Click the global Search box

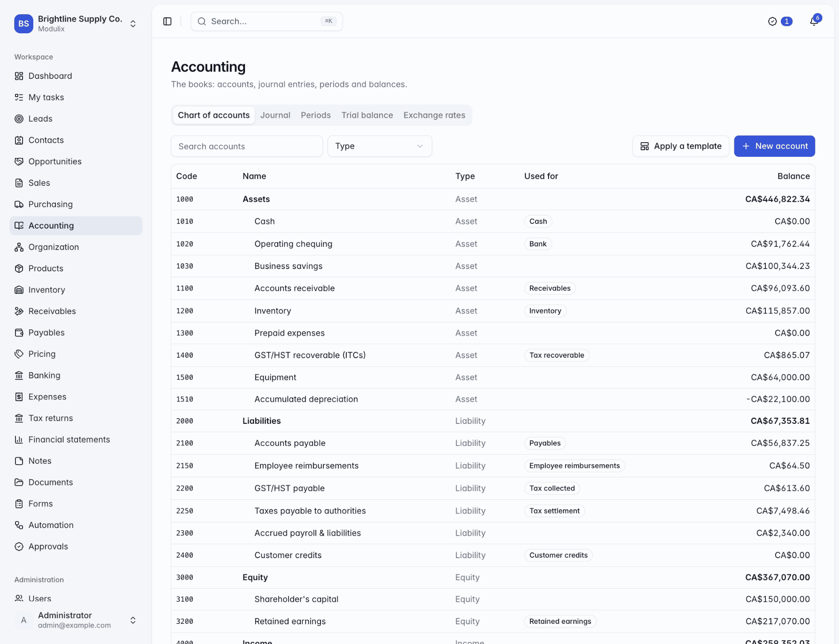click(x=267, y=21)
